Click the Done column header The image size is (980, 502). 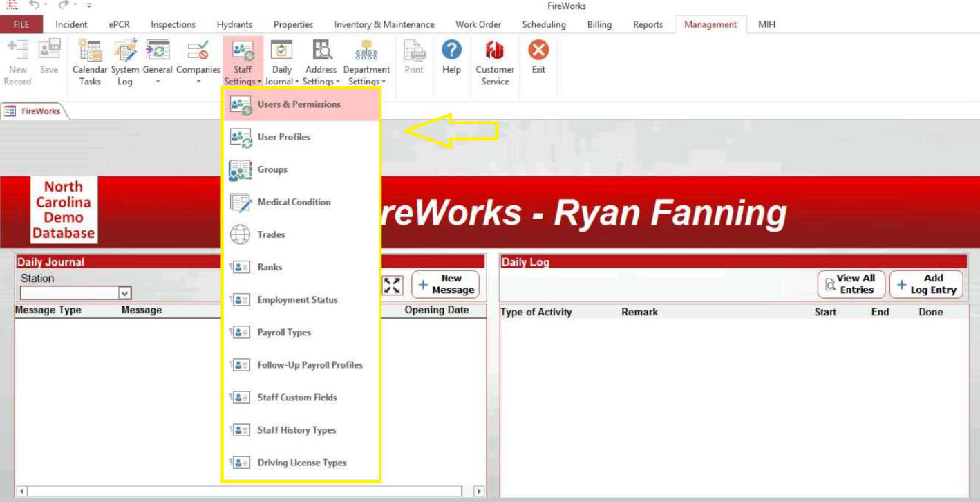click(x=930, y=313)
